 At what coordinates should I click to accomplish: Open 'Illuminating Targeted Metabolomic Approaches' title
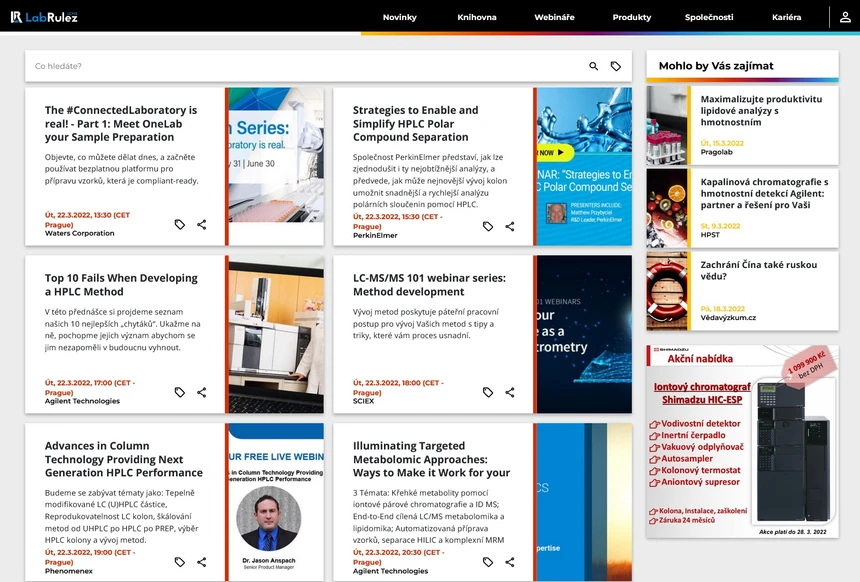click(x=431, y=459)
